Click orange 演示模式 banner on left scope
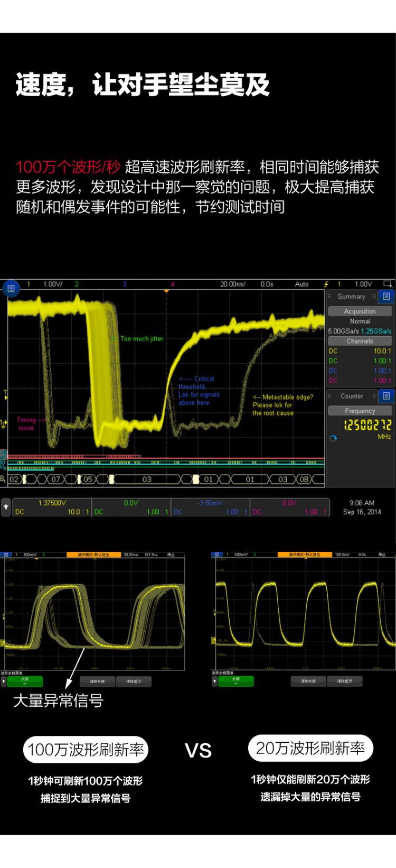This screenshot has width=396, height=868. click(x=88, y=555)
